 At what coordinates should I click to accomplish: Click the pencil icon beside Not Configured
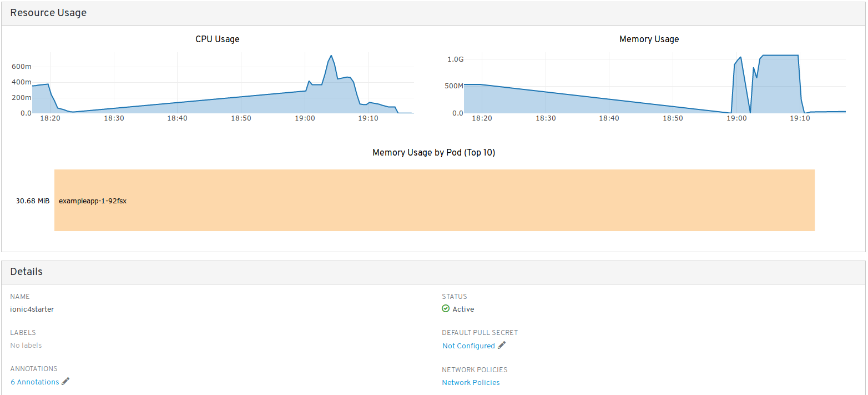pyautogui.click(x=502, y=346)
